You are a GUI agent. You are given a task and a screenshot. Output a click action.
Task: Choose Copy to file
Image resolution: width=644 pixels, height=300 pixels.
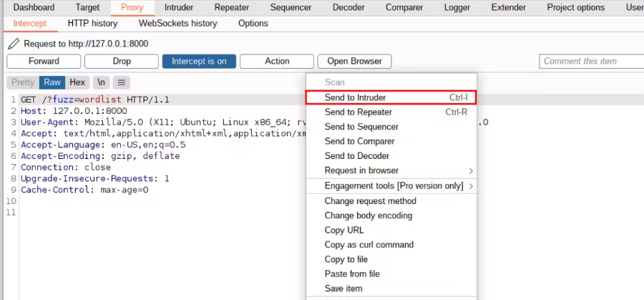click(x=391, y=259)
